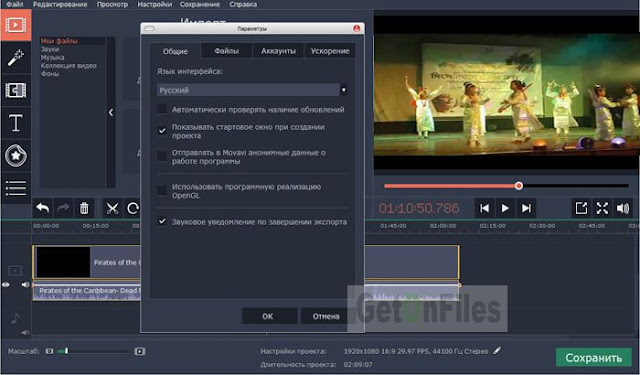Detach the preview window icon
This screenshot has height=375, width=640.
pos(581,209)
